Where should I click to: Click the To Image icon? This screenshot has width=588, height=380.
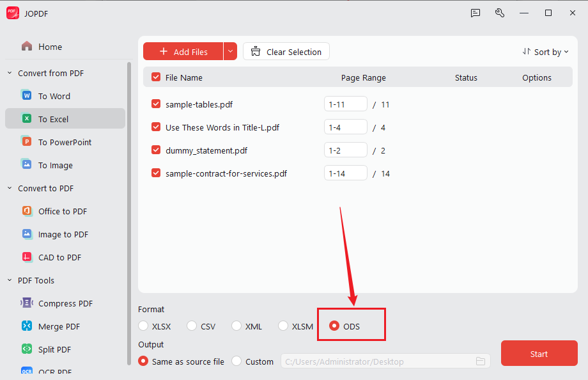coord(27,164)
